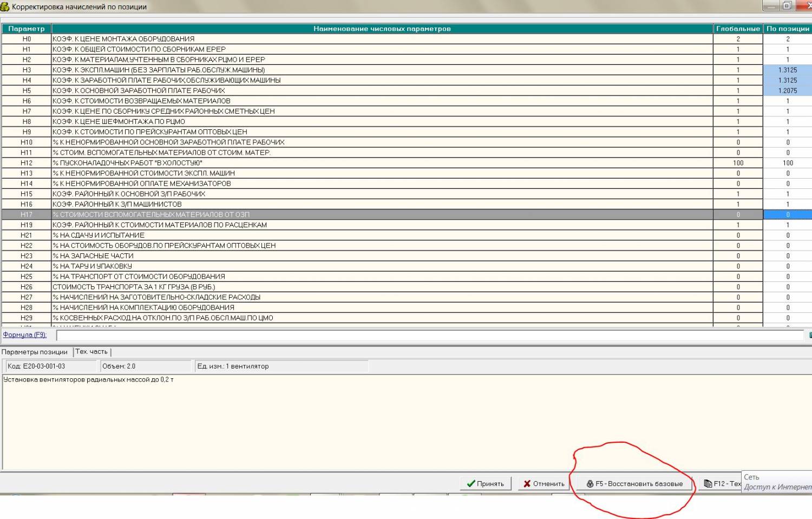812x519 pixels.
Task: Click the app icon in the title bar
Action: [x=5, y=6]
